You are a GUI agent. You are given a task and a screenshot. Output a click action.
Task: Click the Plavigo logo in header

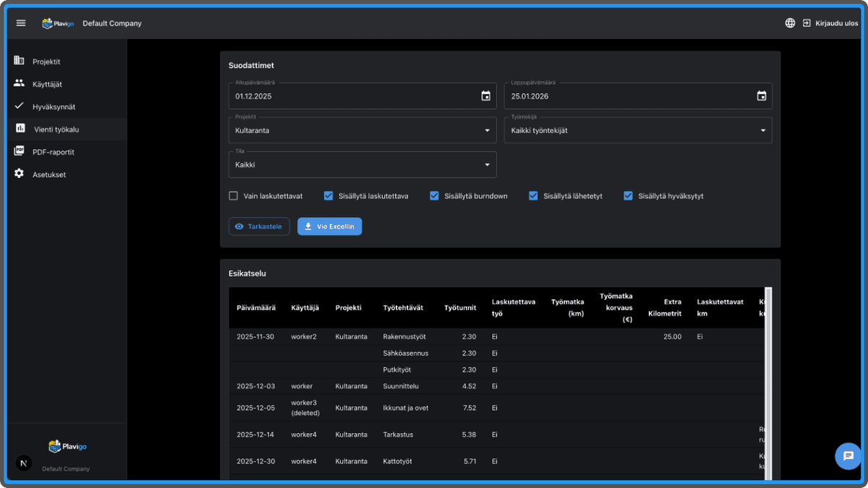(x=58, y=23)
